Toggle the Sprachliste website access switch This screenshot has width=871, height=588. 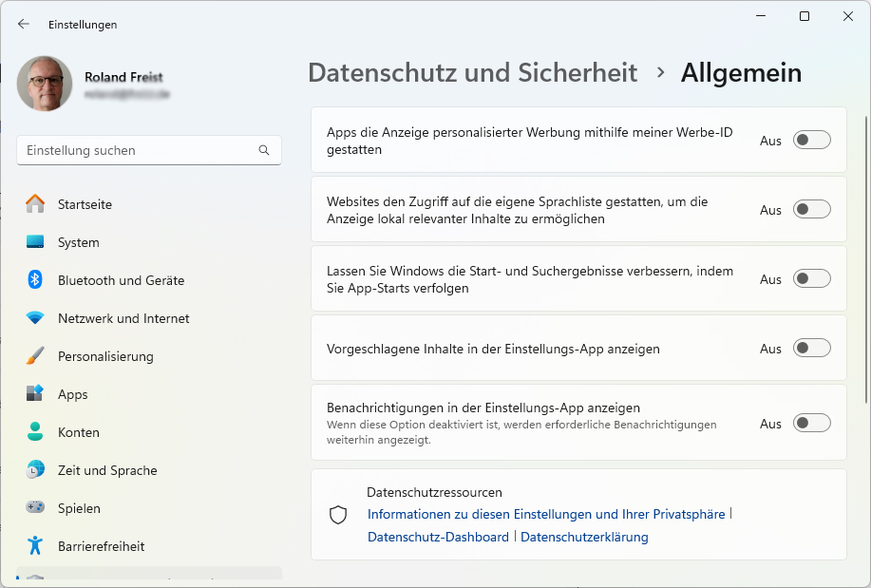pos(811,210)
